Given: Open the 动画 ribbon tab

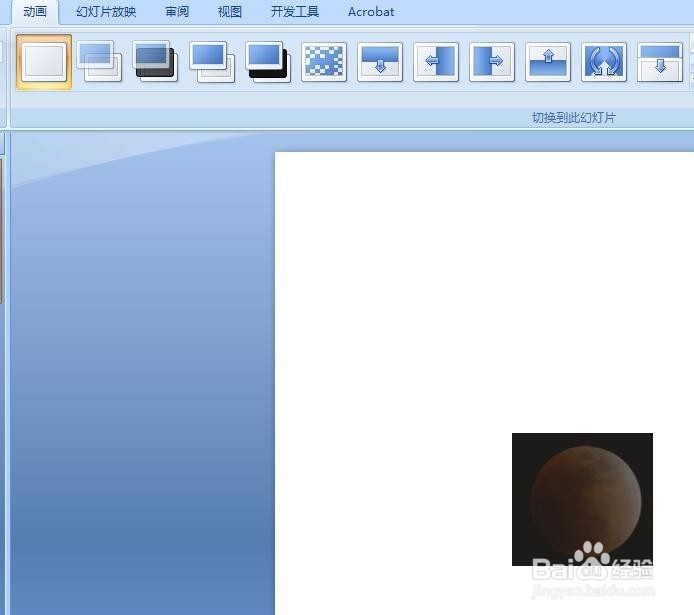Looking at the screenshot, I should click(x=35, y=12).
